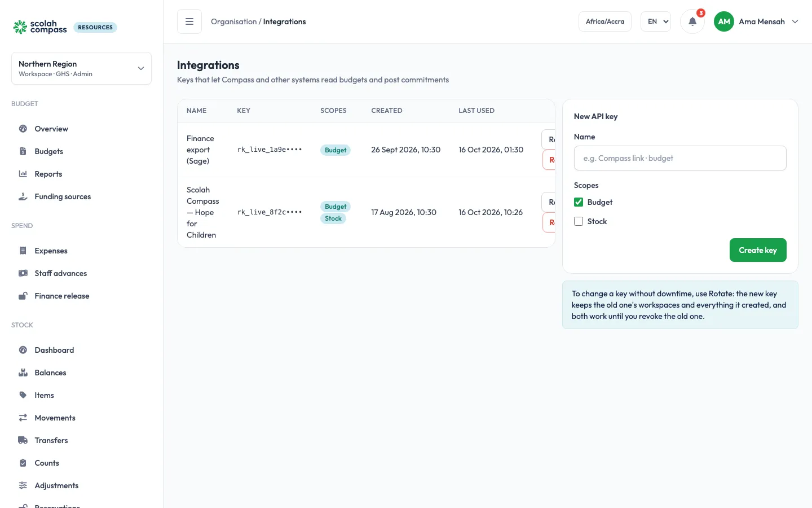Click the LAST USED column header
The height and width of the screenshot is (508, 812).
[476, 111]
